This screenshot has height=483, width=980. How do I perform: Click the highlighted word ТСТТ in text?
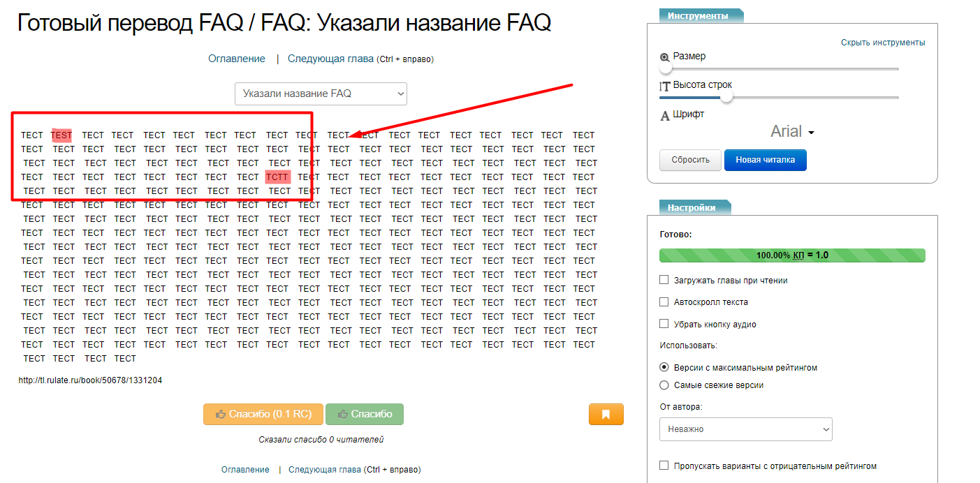click(x=277, y=177)
